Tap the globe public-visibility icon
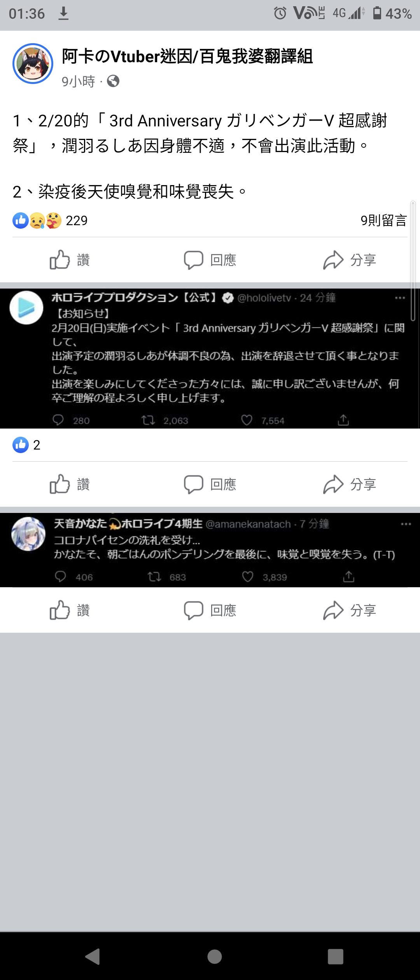This screenshot has height=980, width=420. pos(113,81)
